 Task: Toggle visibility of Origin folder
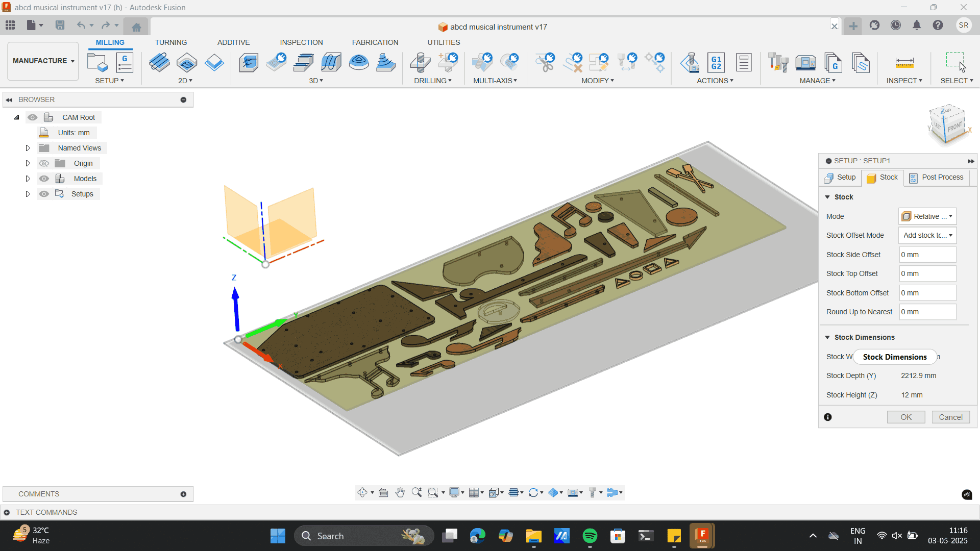(44, 163)
